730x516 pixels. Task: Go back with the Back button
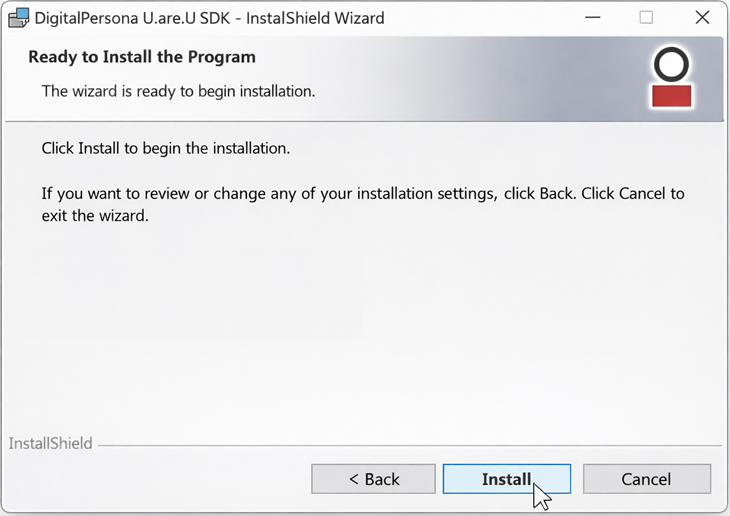(373, 479)
